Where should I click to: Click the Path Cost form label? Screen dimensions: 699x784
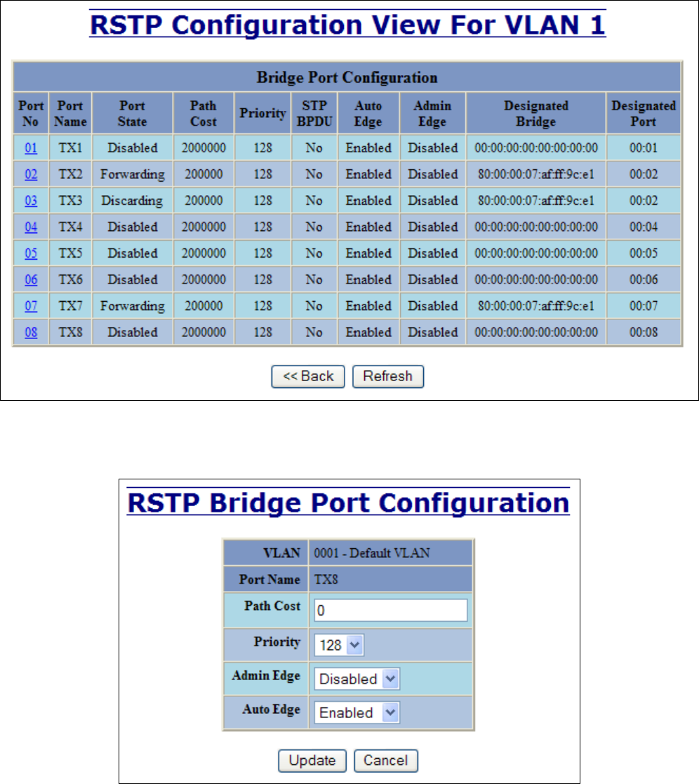pos(272,606)
